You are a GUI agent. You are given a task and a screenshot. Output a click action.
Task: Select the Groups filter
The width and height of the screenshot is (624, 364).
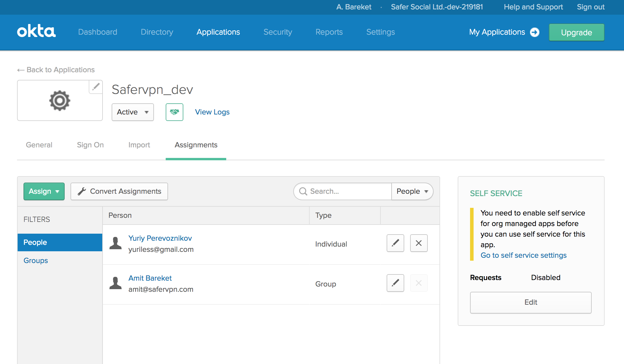coord(36,260)
